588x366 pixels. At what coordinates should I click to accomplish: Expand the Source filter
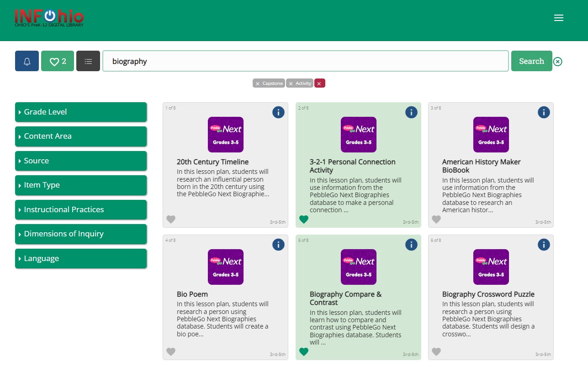(81, 161)
